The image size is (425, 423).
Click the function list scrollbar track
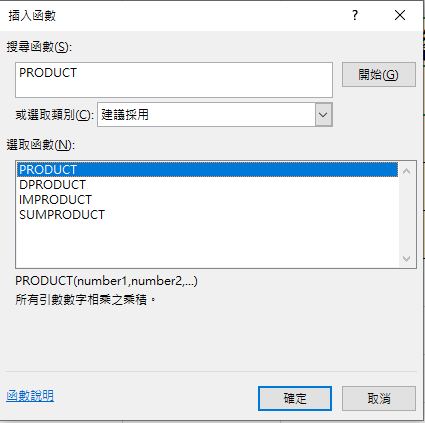coord(406,215)
